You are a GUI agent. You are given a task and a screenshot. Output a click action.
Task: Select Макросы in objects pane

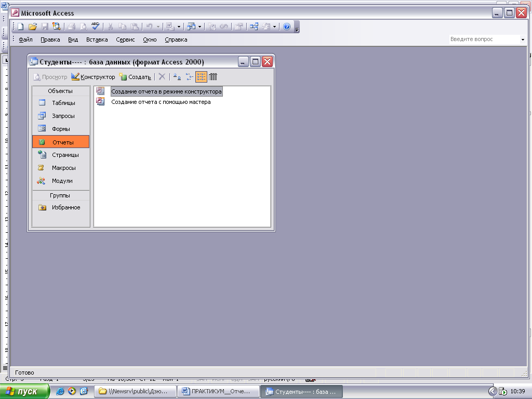[x=61, y=168]
